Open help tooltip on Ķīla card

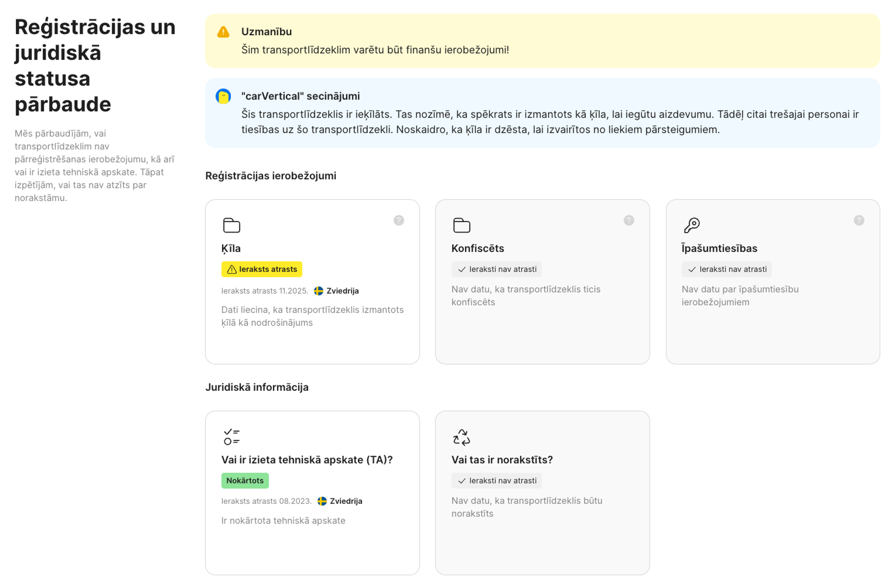pyautogui.click(x=398, y=220)
